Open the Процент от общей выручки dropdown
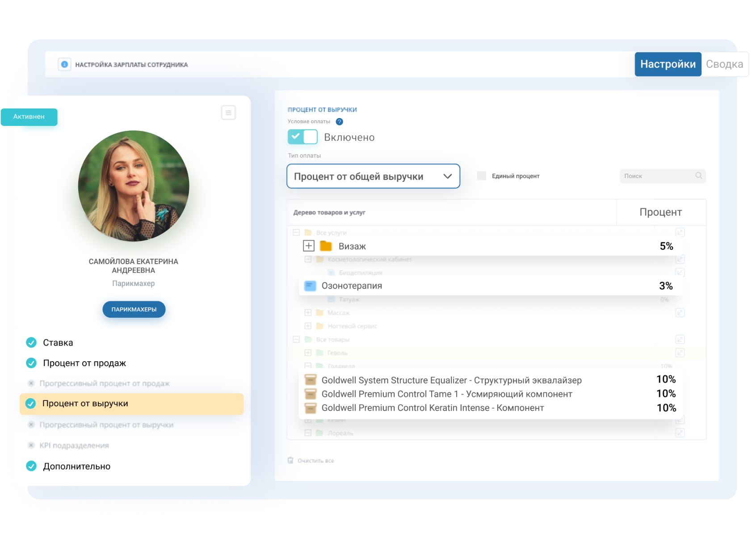Image resolution: width=756 pixels, height=539 pixels. pos(373,177)
